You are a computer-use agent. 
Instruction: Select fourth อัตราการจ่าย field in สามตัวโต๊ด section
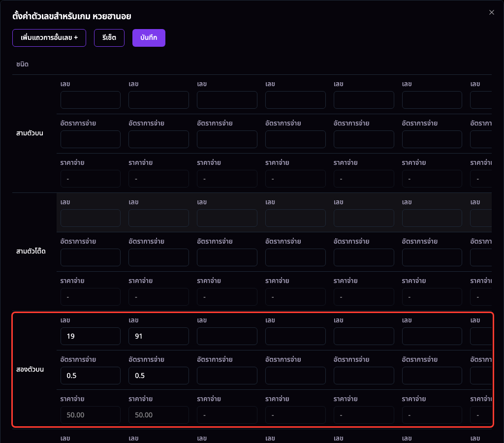(x=295, y=257)
